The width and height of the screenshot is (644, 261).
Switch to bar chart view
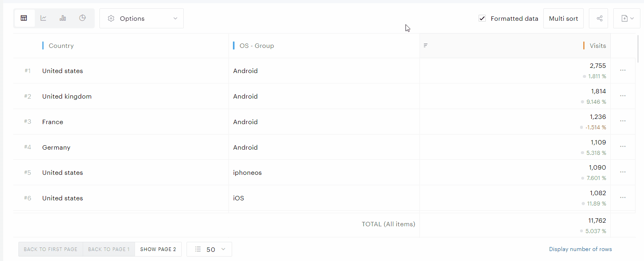63,18
